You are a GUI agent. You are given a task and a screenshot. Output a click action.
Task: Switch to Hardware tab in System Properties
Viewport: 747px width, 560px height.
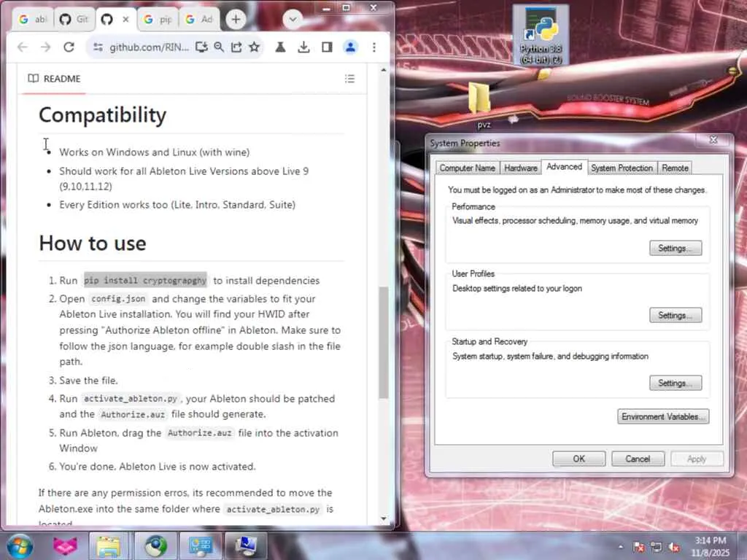[520, 168]
